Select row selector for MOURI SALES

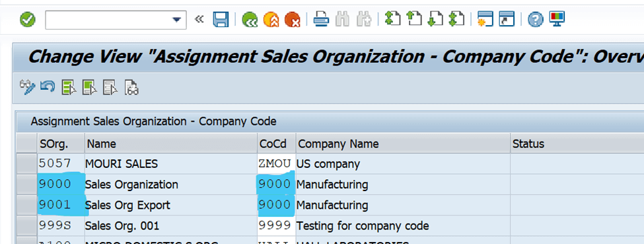click(26, 164)
